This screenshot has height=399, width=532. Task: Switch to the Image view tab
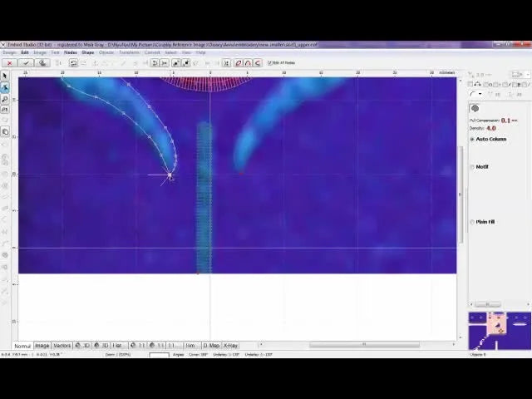coord(42,345)
